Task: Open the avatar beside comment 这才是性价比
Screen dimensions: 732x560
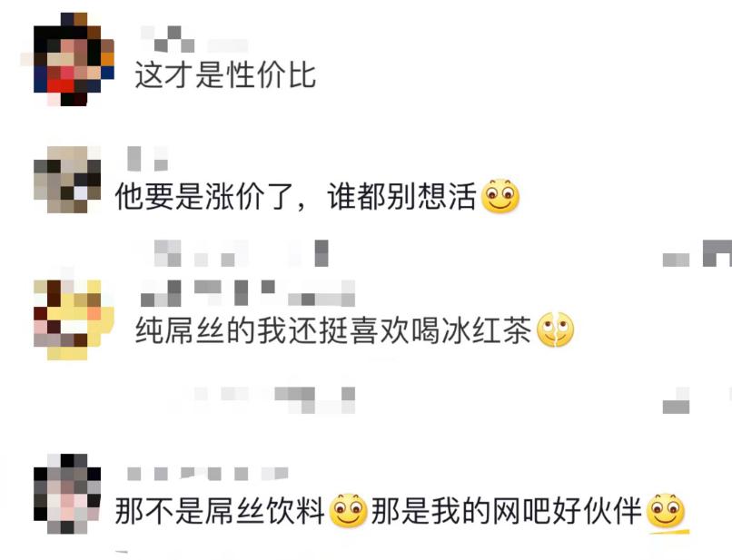Action: tap(74, 59)
